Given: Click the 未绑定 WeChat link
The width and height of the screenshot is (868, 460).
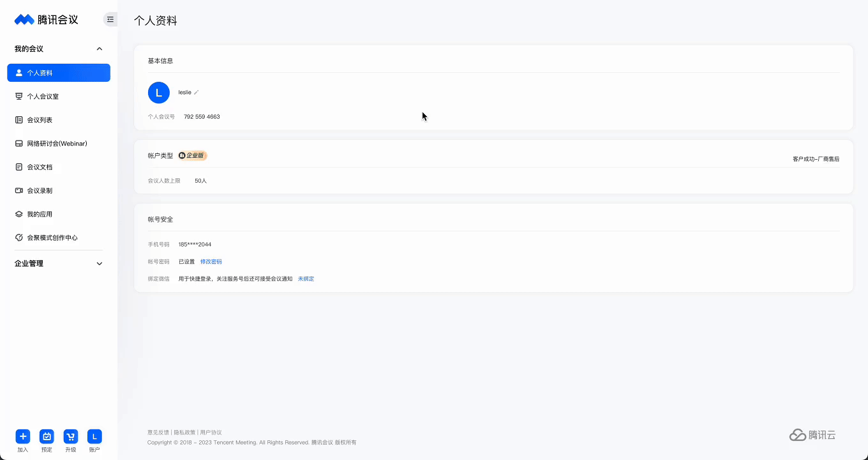Looking at the screenshot, I should [x=306, y=279].
